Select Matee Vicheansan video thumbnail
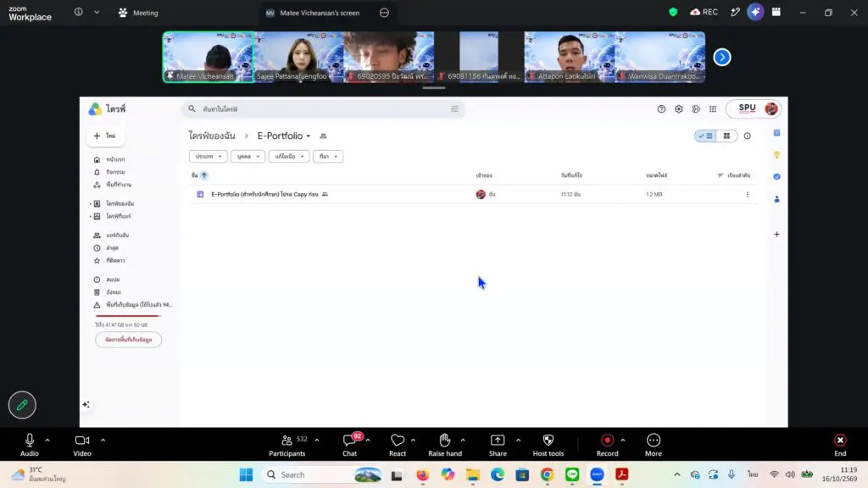This screenshot has height=488, width=868. pyautogui.click(x=209, y=57)
